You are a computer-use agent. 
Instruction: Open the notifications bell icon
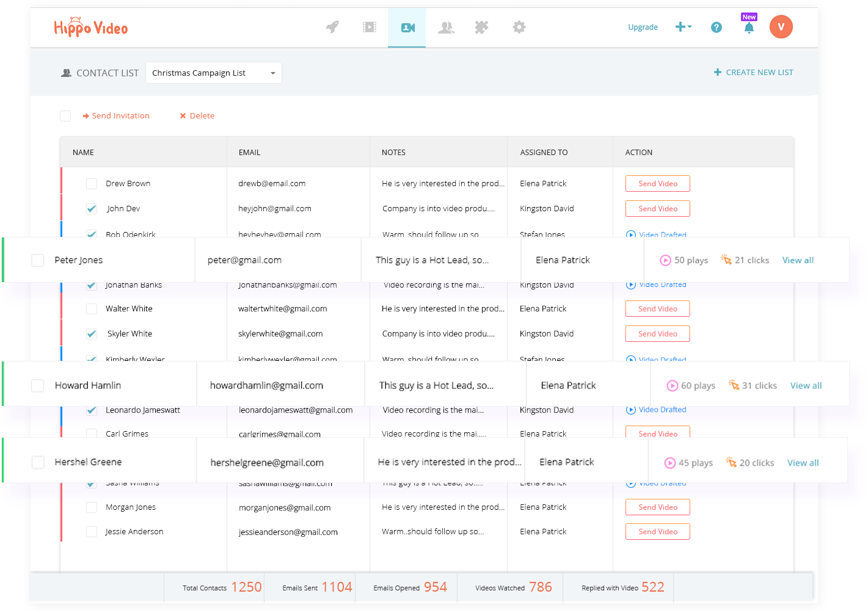(x=749, y=27)
